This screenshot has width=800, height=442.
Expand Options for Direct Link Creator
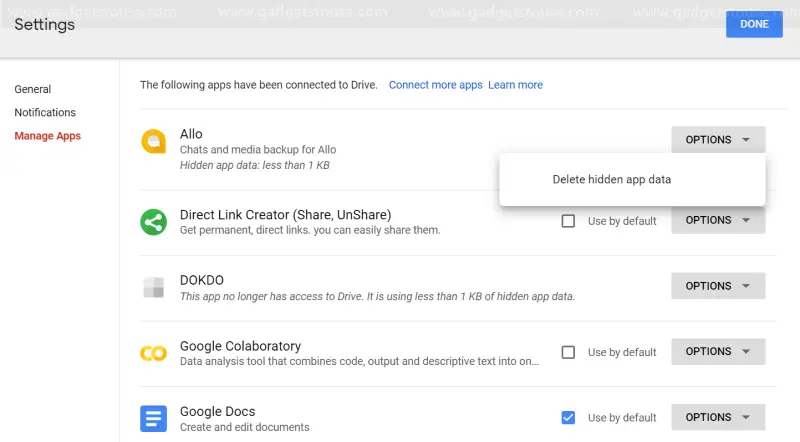[718, 220]
